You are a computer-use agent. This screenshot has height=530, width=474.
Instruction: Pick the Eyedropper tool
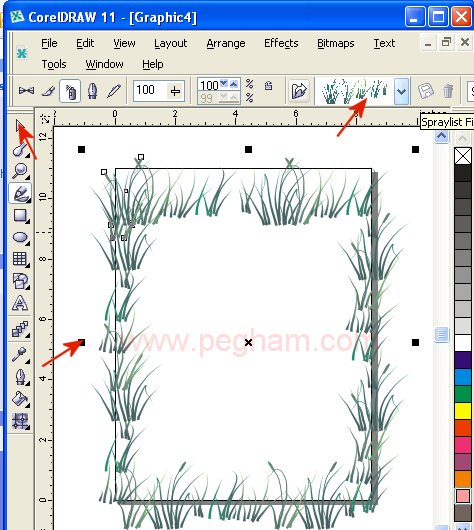pyautogui.click(x=20, y=355)
